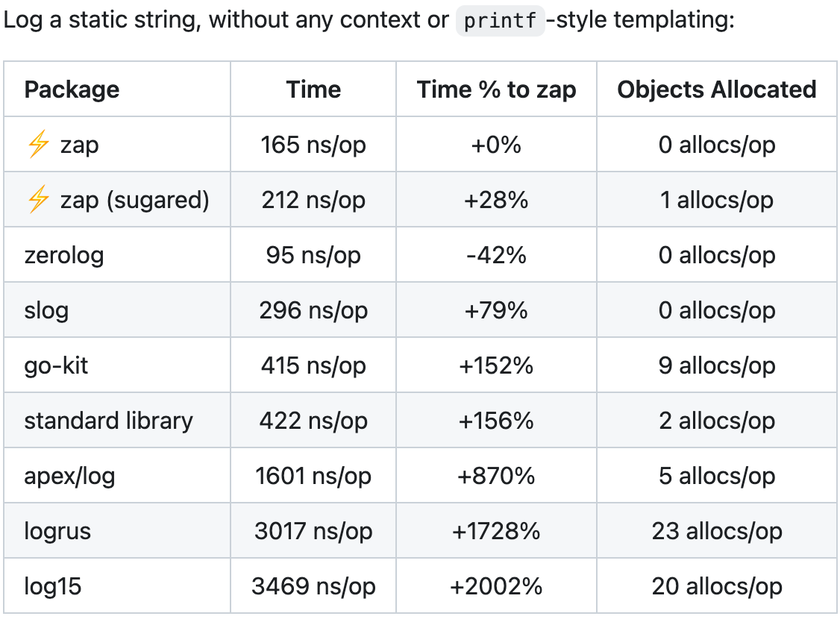Click the Time % to zap header

pos(497,89)
